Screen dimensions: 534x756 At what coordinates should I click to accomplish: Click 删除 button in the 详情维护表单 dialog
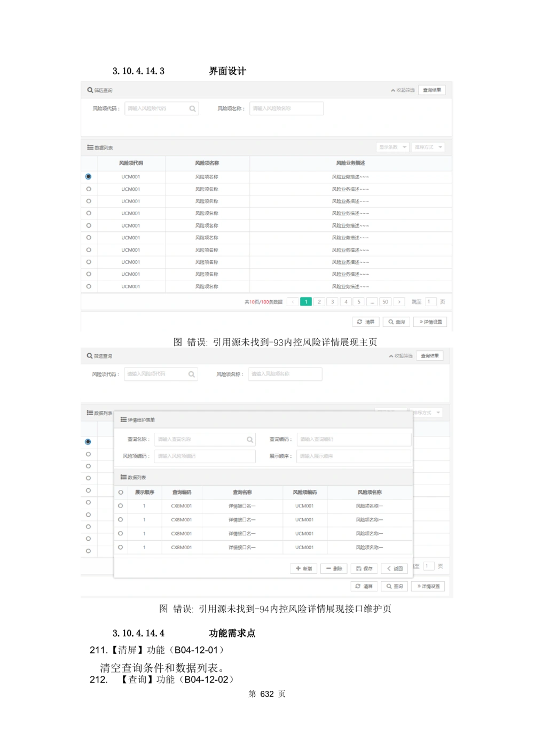334,568
